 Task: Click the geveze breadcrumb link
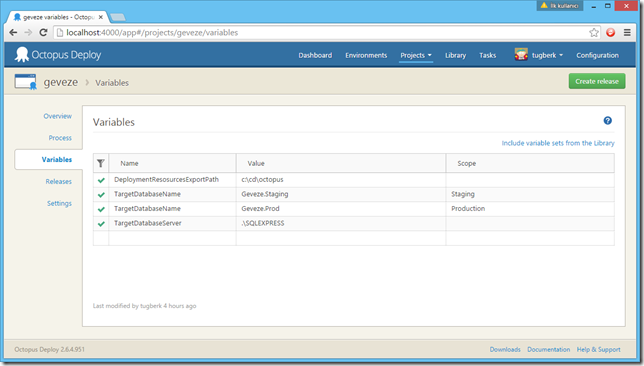tap(61, 82)
